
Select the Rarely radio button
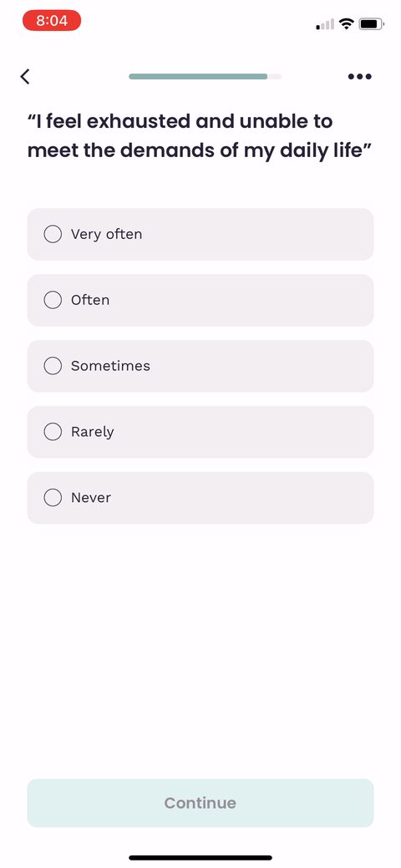[x=53, y=432]
